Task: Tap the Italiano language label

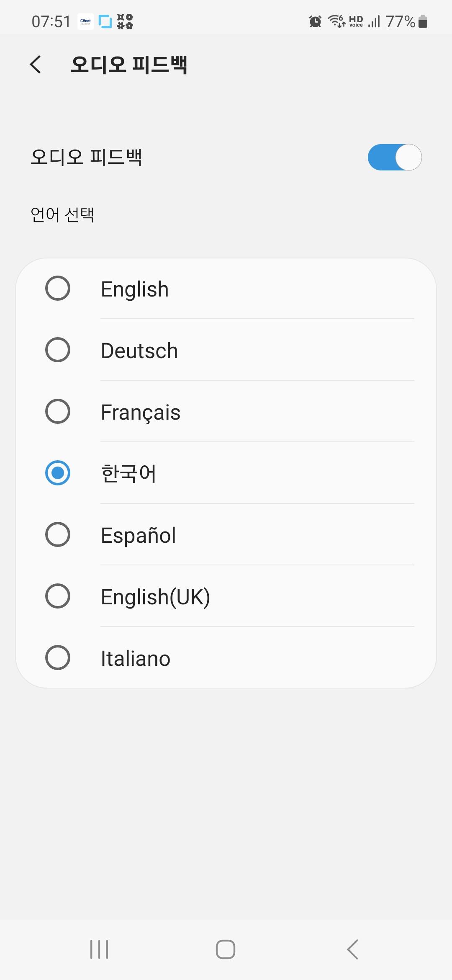Action: pyautogui.click(x=136, y=659)
